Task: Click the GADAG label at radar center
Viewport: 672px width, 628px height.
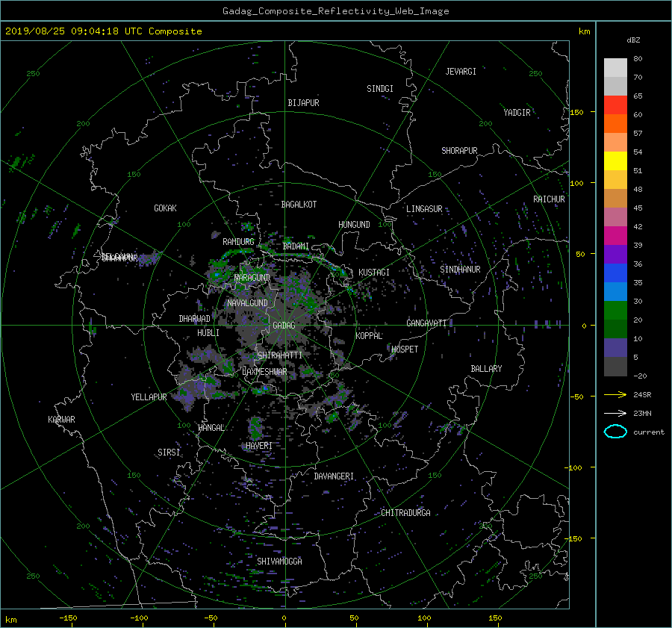Action: [284, 326]
